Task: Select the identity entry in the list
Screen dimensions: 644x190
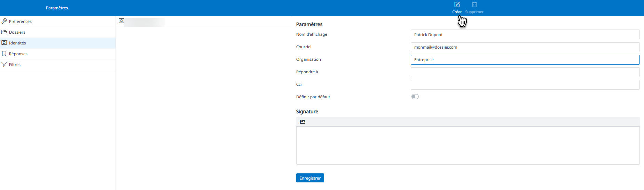Action: [x=204, y=22]
